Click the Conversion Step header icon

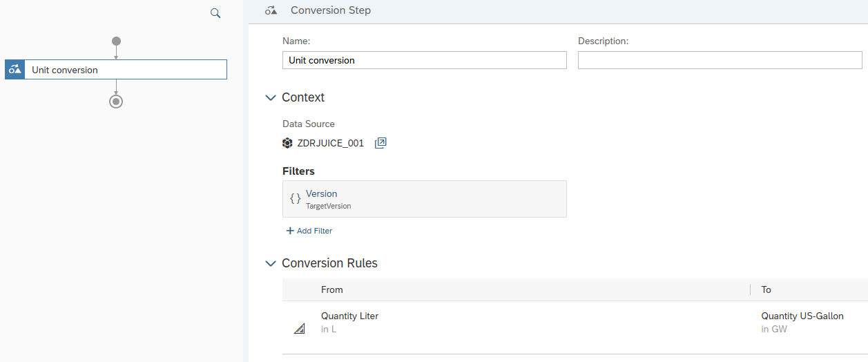click(x=271, y=10)
